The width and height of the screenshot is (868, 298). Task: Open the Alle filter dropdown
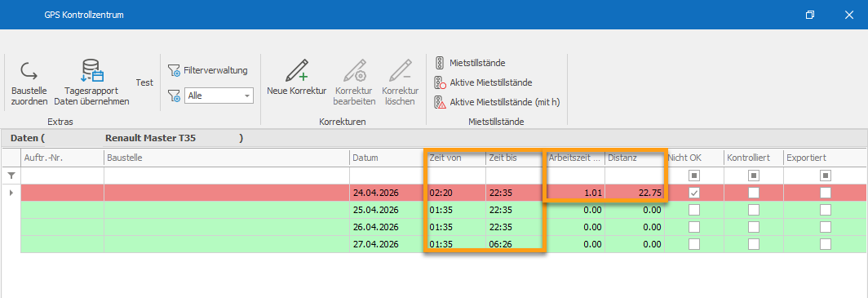coord(219,96)
